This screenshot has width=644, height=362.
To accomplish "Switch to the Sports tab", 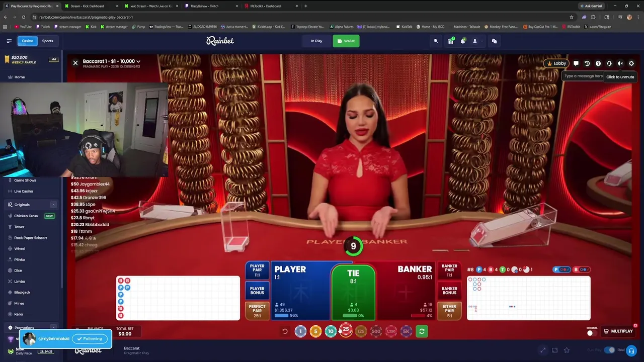I will click(x=48, y=41).
